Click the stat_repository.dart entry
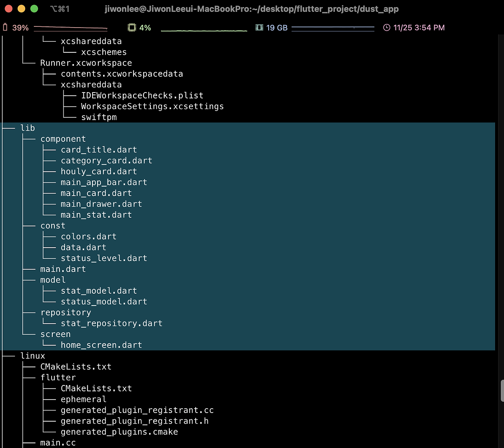The image size is (504, 448). click(x=111, y=323)
